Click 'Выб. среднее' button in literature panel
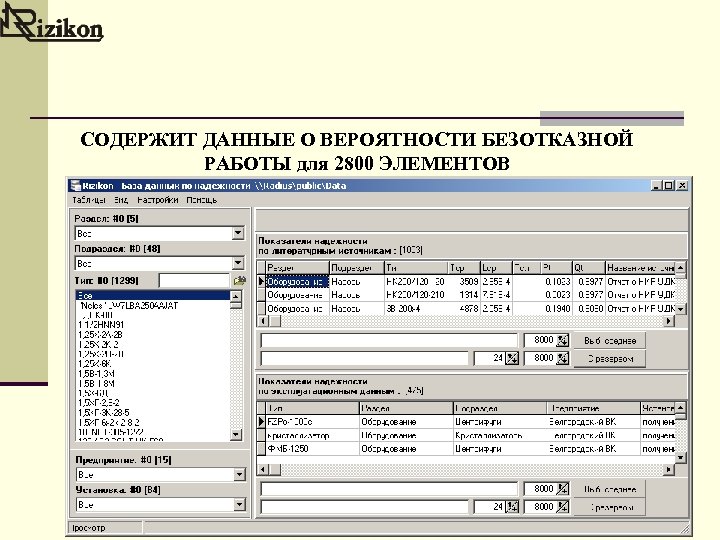This screenshot has width=720, height=540. pos(610,341)
